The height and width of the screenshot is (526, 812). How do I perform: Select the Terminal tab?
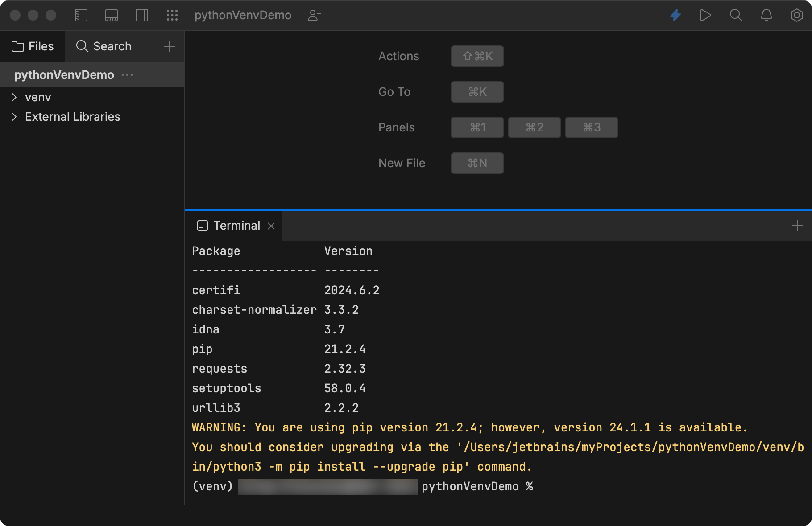pyautogui.click(x=236, y=226)
